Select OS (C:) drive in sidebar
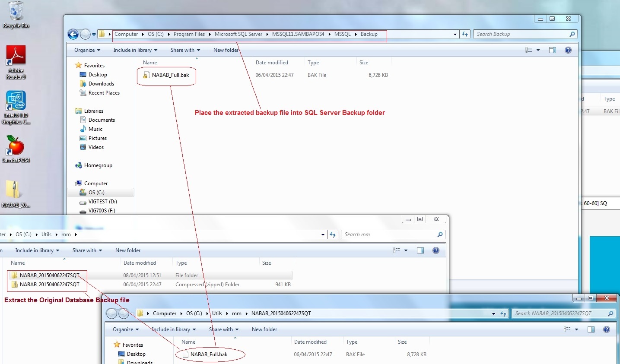The image size is (620, 364). click(x=101, y=193)
